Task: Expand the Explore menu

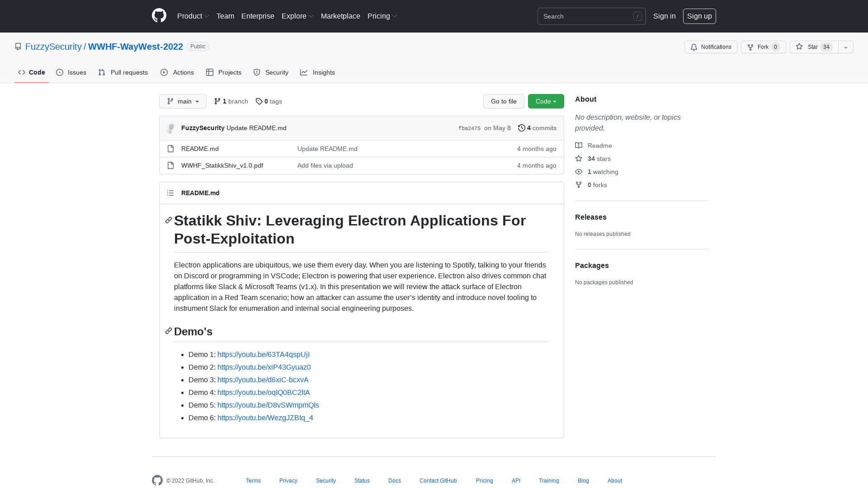Action: pos(297,16)
